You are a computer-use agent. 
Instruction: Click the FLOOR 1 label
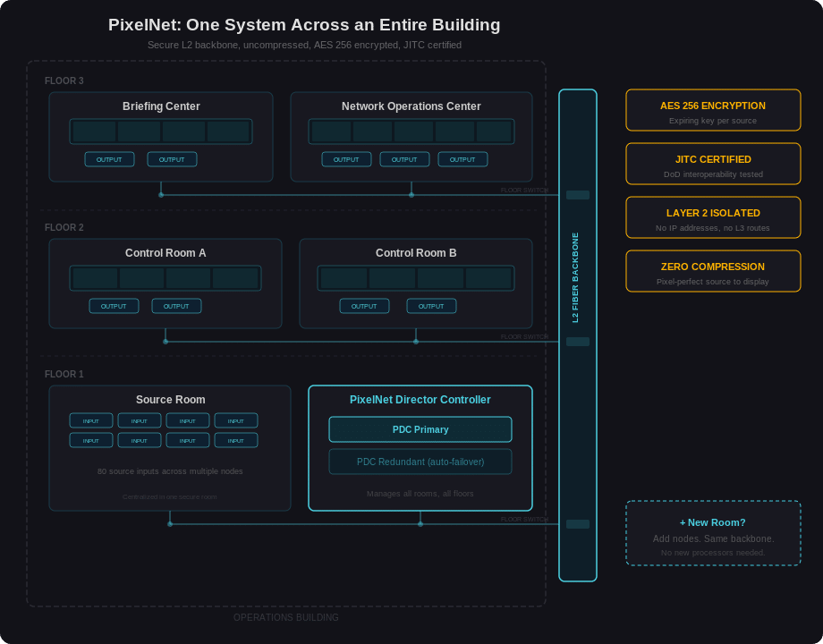point(64,374)
